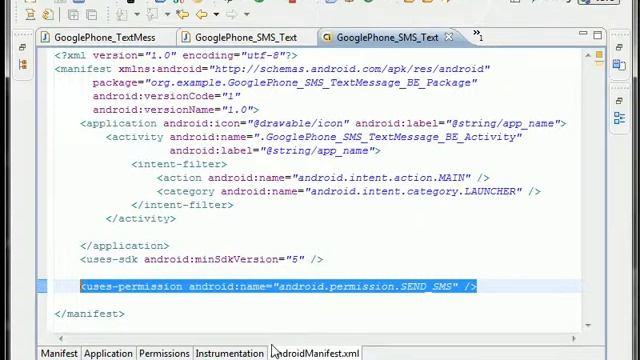Click the Collapse All minus toolbar icon
640x360 pixels.
92,15
